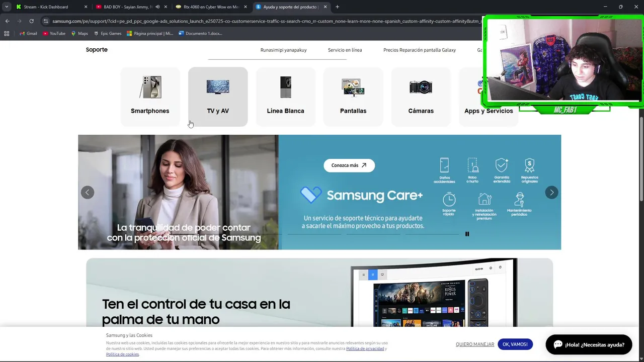The height and width of the screenshot is (362, 644).
Task: Open Precios Reparación pantalla Galaxy
Action: click(420, 50)
